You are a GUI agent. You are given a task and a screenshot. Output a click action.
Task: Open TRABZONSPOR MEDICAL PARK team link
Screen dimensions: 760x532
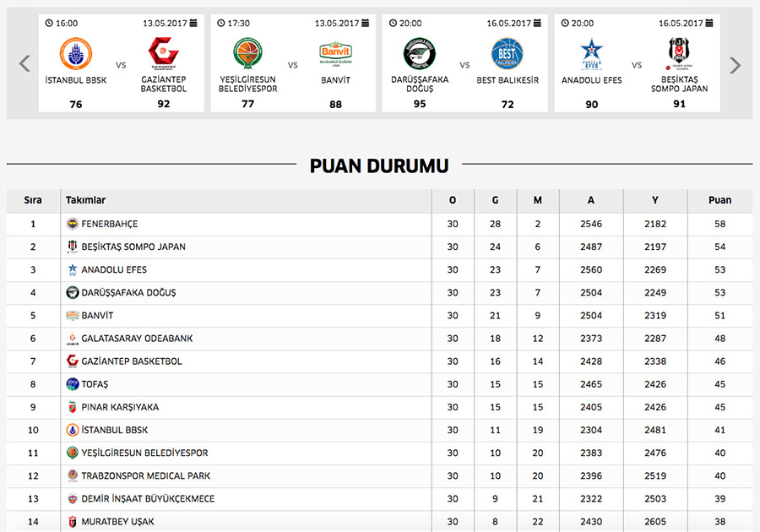coord(146,475)
